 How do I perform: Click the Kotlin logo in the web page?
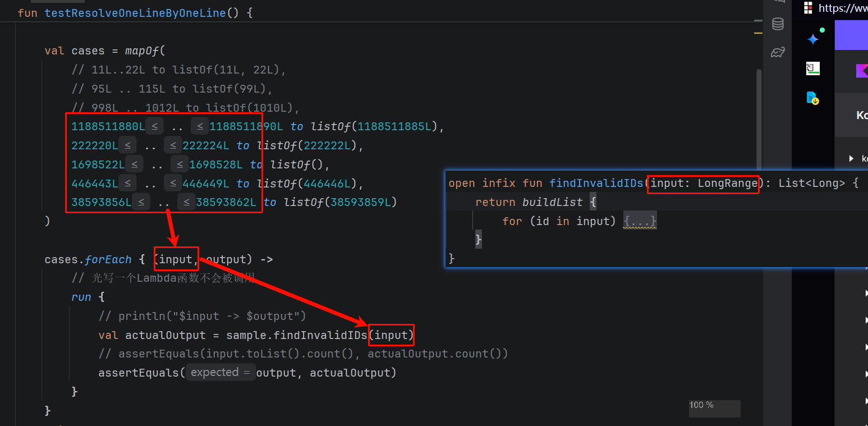pyautogui.click(x=861, y=71)
